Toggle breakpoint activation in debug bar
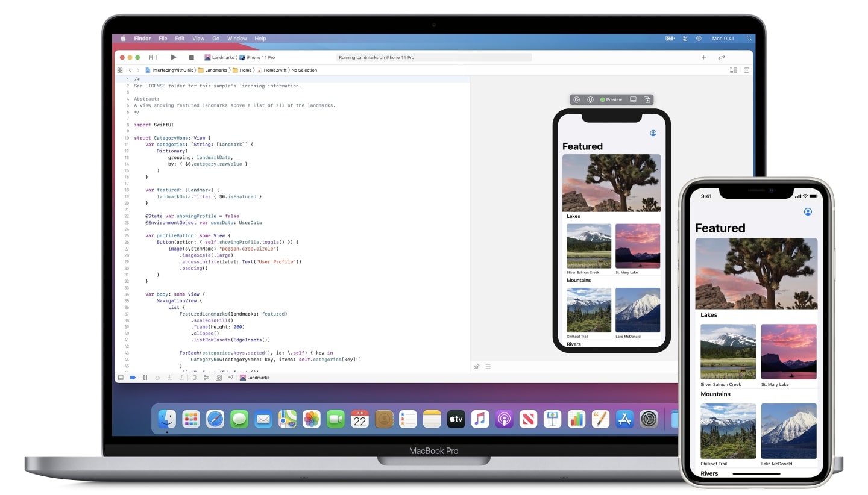Screen dimensions: 868x495 point(133,378)
